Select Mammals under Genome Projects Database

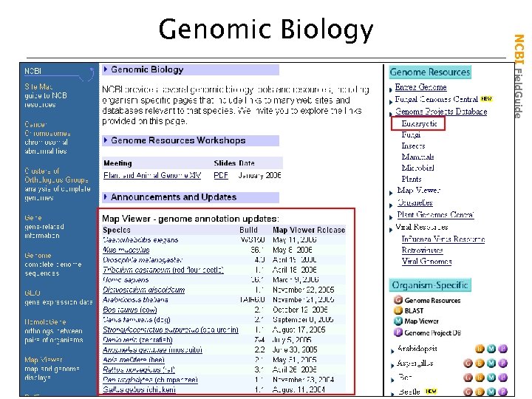click(417, 157)
